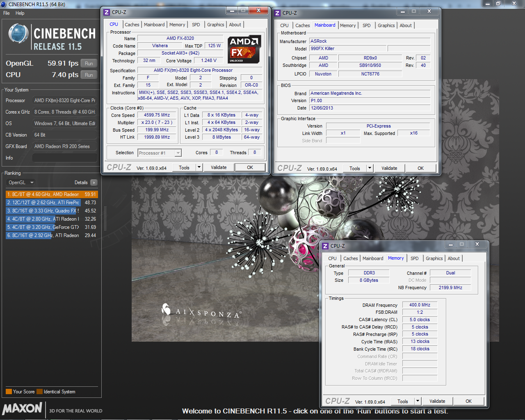
Task: Select ranking row 2 ATI FirePro 48.73
Action: coord(52,203)
